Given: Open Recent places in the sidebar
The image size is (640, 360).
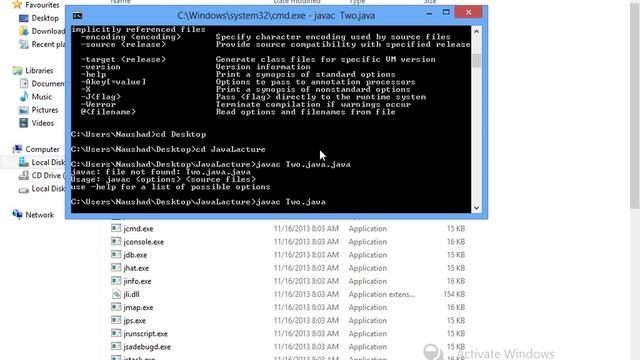Looking at the screenshot, I should 48,44.
